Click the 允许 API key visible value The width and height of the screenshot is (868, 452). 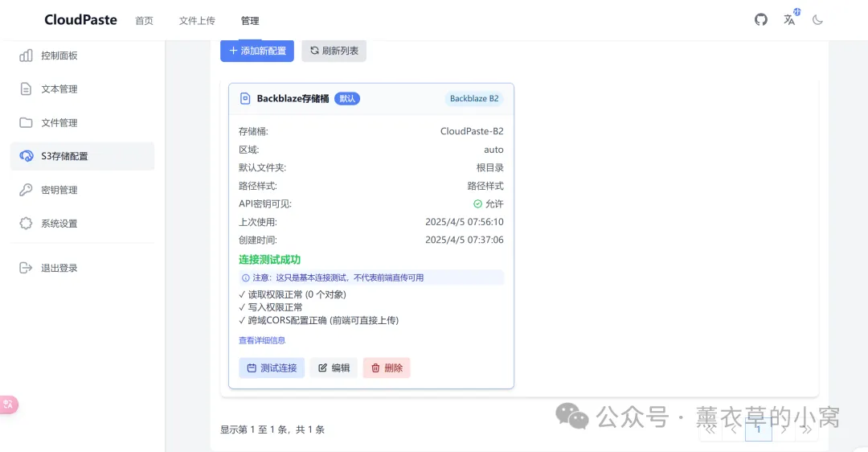489,203
